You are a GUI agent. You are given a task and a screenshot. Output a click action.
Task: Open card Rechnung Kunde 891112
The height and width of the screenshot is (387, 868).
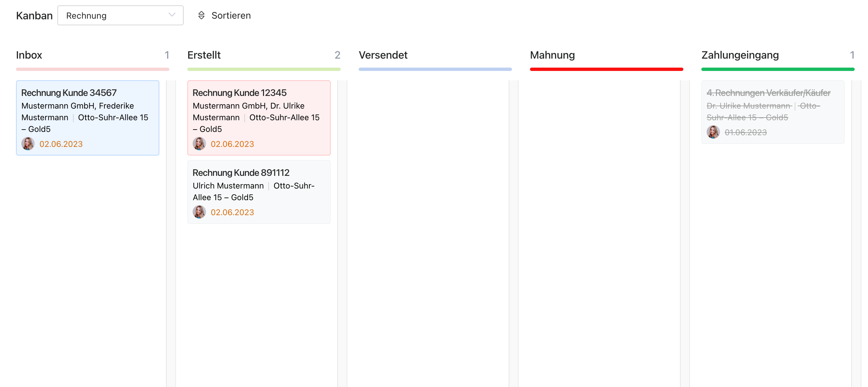pos(259,192)
